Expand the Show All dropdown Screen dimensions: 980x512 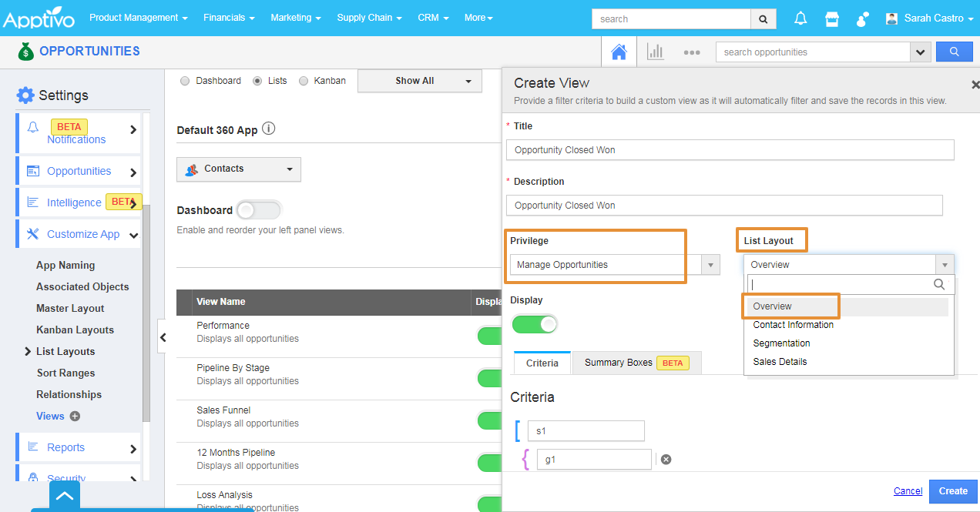click(420, 81)
